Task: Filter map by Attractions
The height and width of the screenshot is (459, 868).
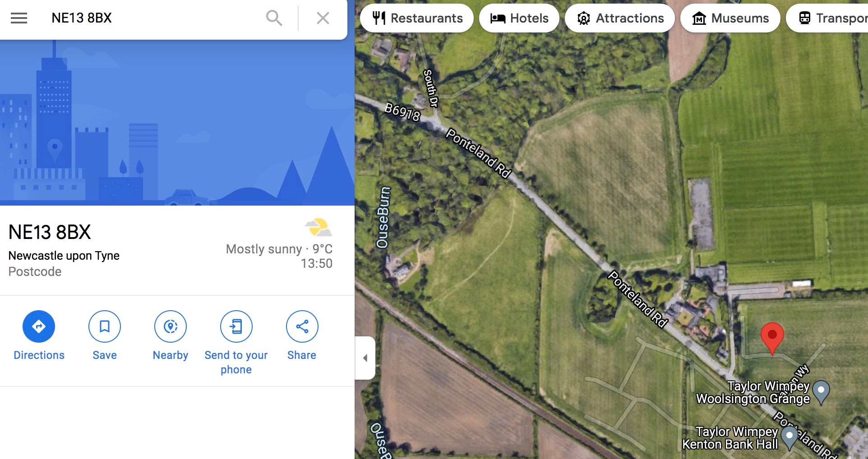Action: (620, 18)
